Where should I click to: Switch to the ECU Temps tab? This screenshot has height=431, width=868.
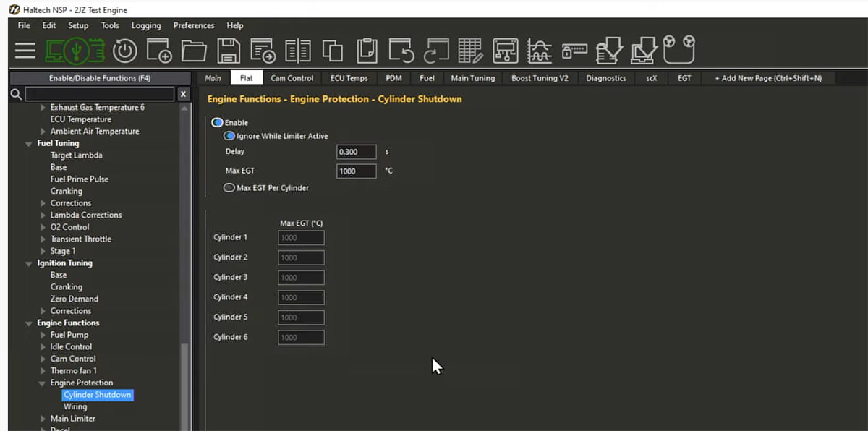[349, 78]
